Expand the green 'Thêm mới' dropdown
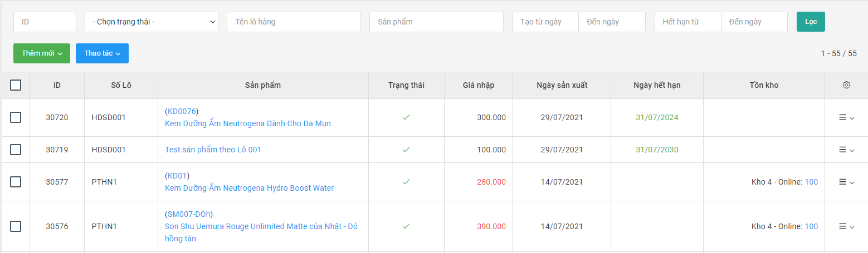868x253 pixels. (x=42, y=53)
